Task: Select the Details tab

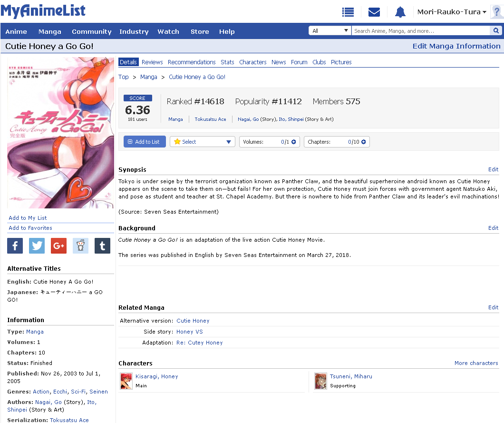Action: 128,62
